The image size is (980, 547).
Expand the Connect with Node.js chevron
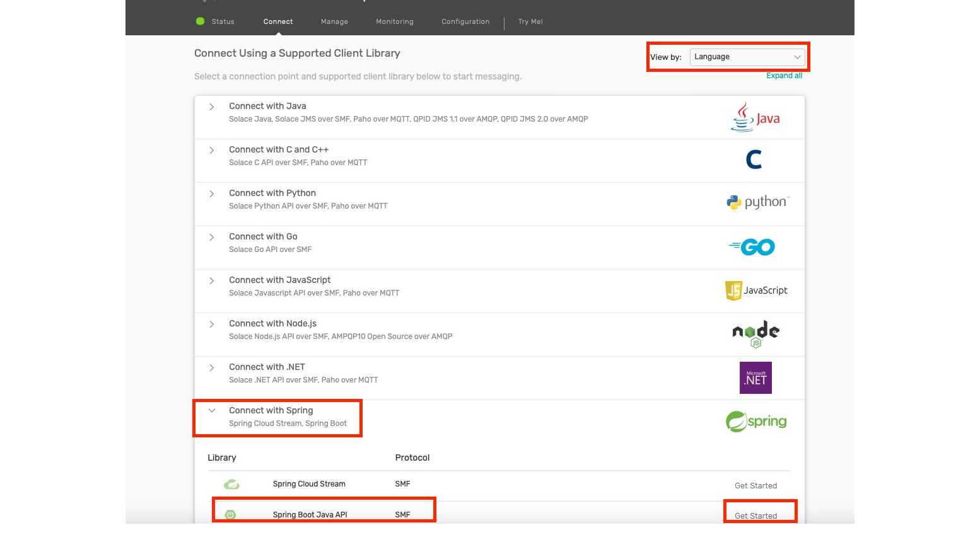pos(212,325)
